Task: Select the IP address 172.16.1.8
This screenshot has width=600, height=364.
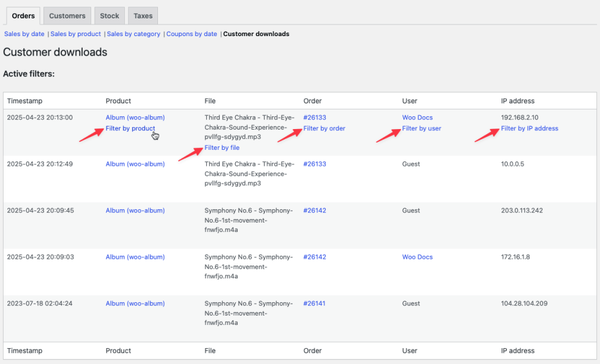Action: pyautogui.click(x=516, y=257)
